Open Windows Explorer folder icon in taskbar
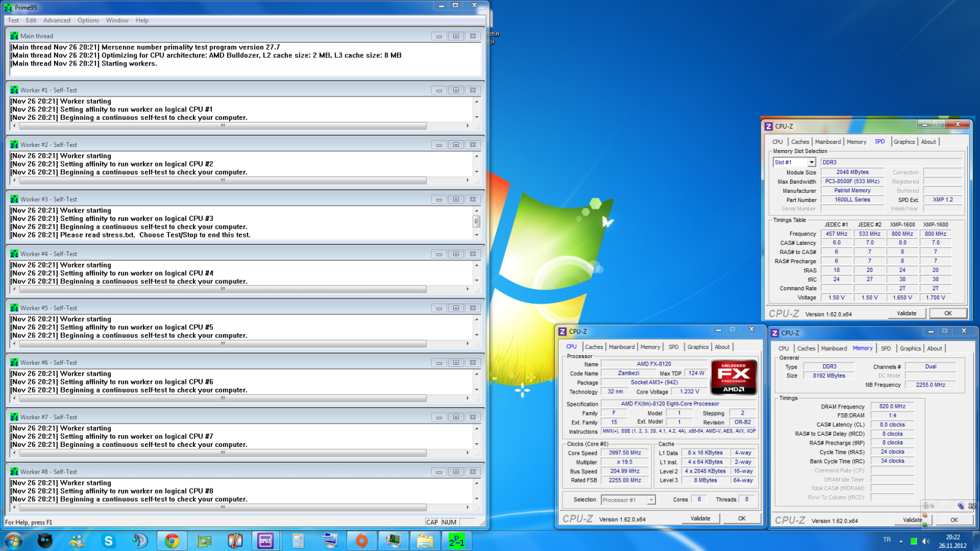 pyautogui.click(x=425, y=541)
